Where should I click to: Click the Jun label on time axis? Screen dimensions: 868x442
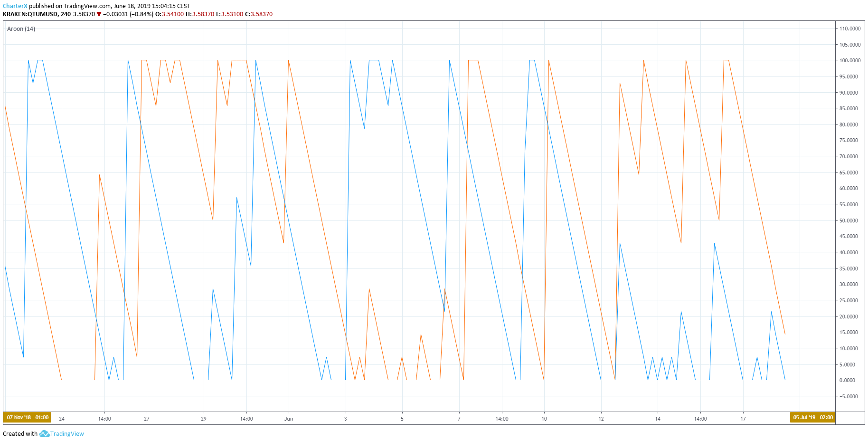click(x=289, y=419)
